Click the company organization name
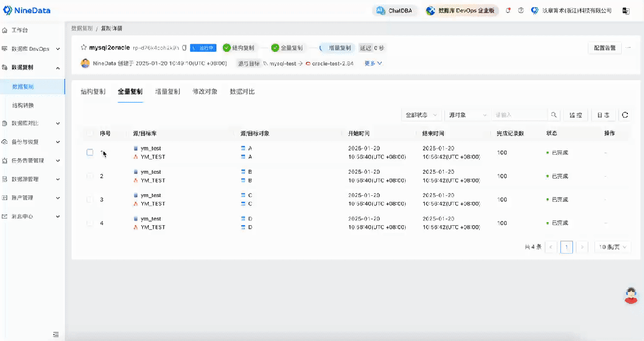Viewport: 644px width, 341px height. 576,11
